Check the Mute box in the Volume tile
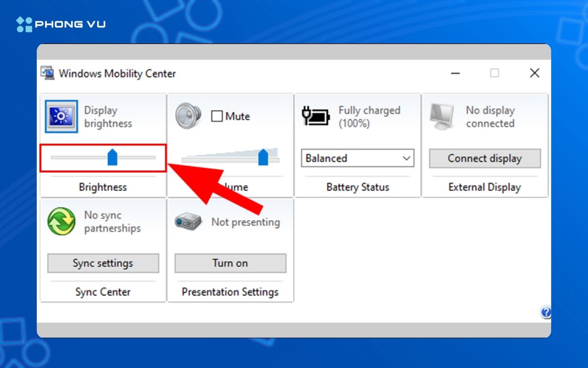 coord(217,116)
